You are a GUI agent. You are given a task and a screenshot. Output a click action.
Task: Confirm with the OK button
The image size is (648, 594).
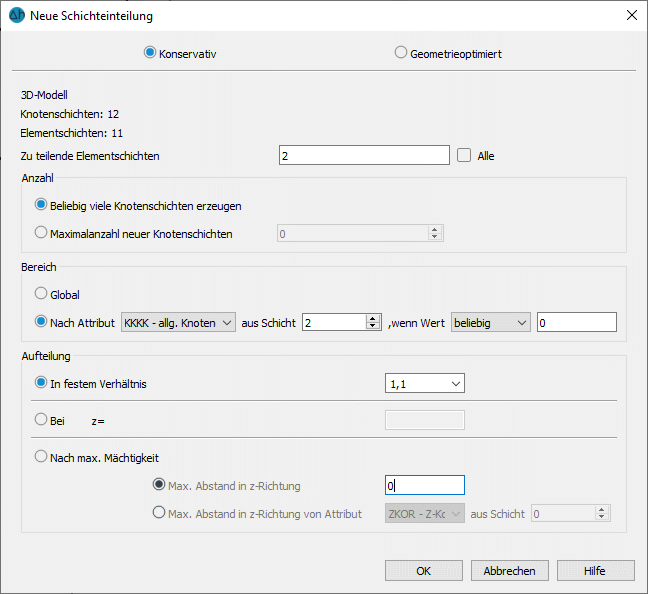coord(424,570)
